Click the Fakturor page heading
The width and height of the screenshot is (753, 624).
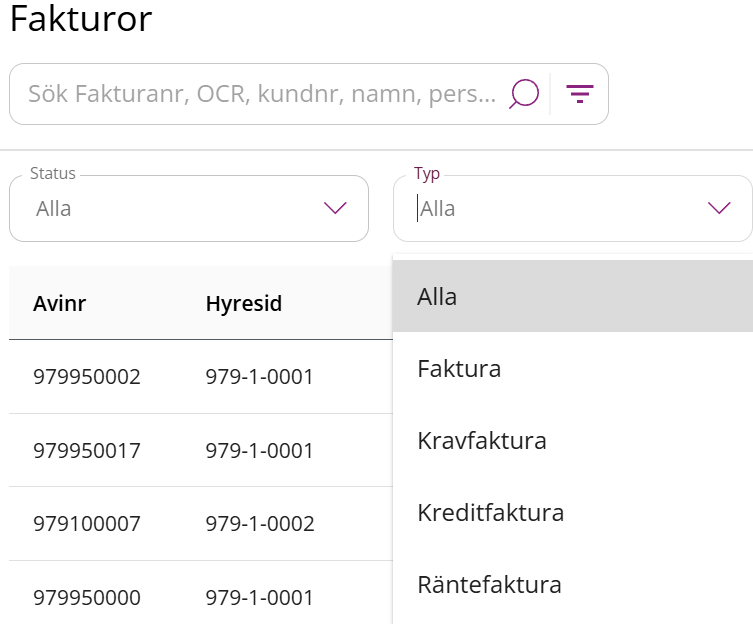tap(81, 20)
